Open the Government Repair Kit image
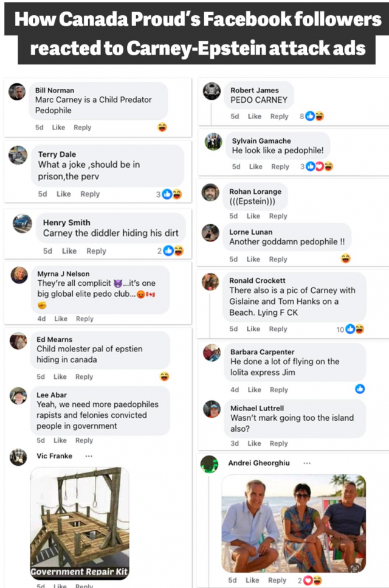The width and height of the screenshot is (389, 588). tap(80, 522)
